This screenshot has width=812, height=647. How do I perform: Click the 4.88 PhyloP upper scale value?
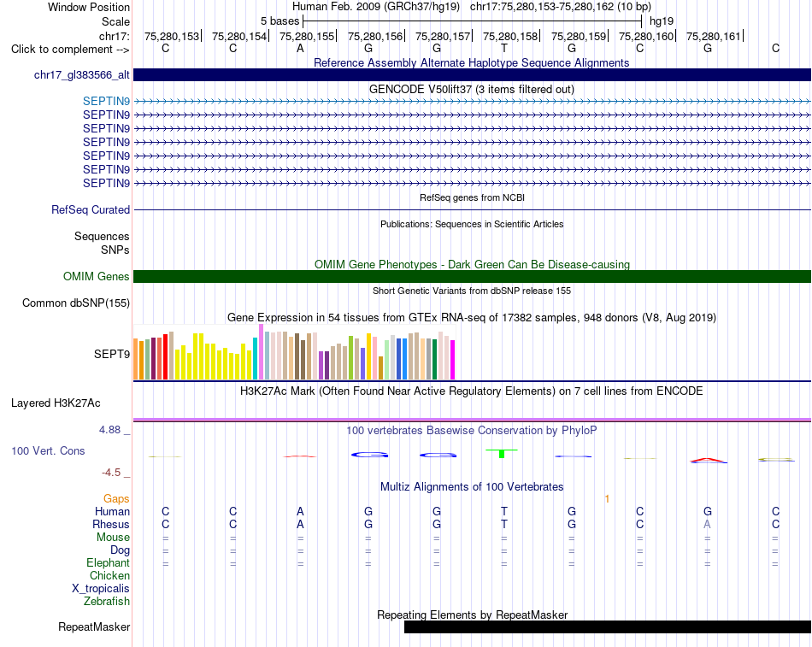(x=109, y=430)
